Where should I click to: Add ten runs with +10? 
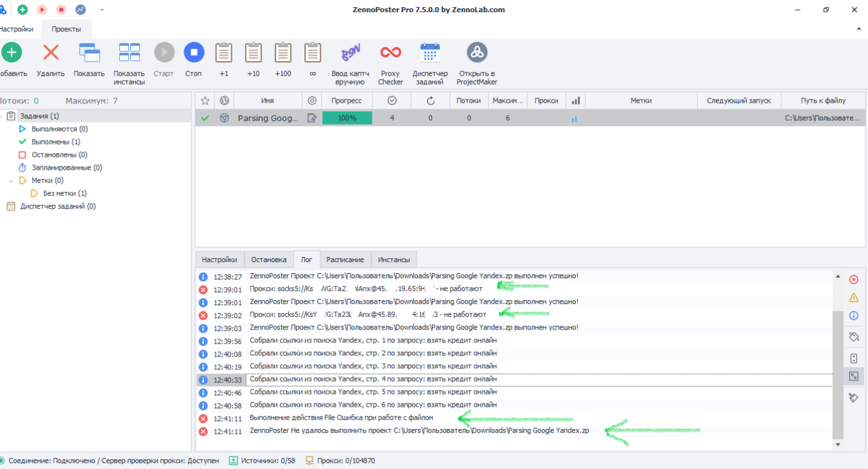[x=254, y=53]
